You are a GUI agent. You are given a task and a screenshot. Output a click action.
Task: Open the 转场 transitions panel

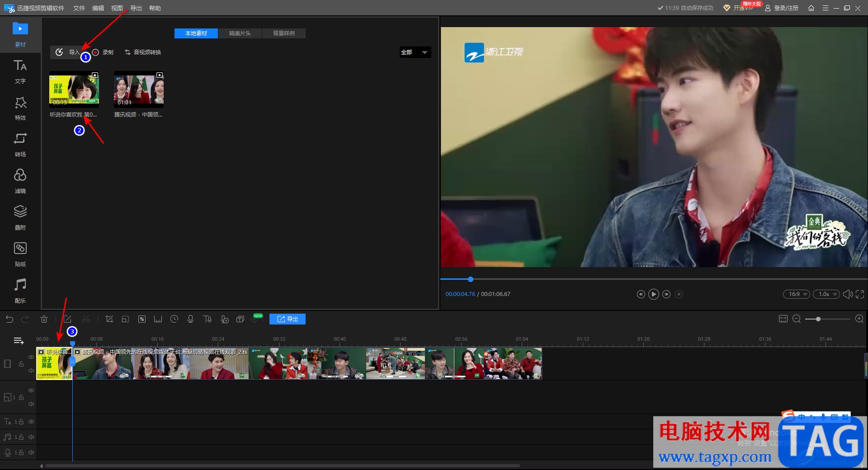point(20,145)
